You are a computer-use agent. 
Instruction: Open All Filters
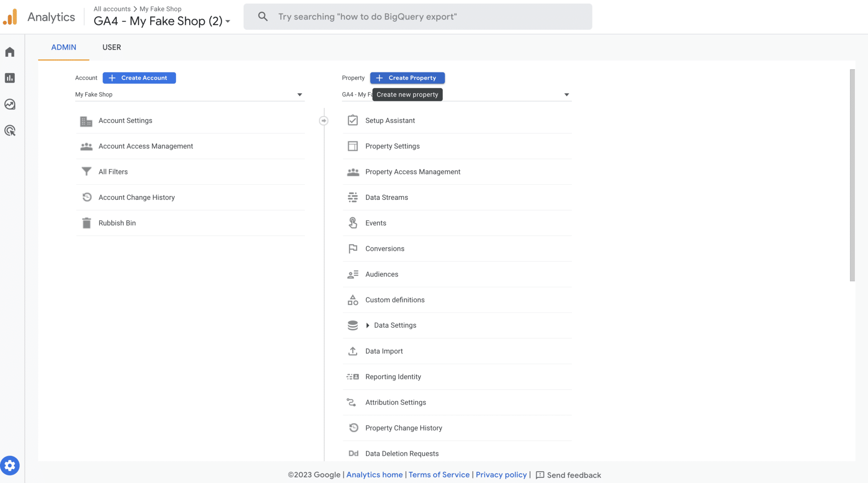click(x=190, y=172)
